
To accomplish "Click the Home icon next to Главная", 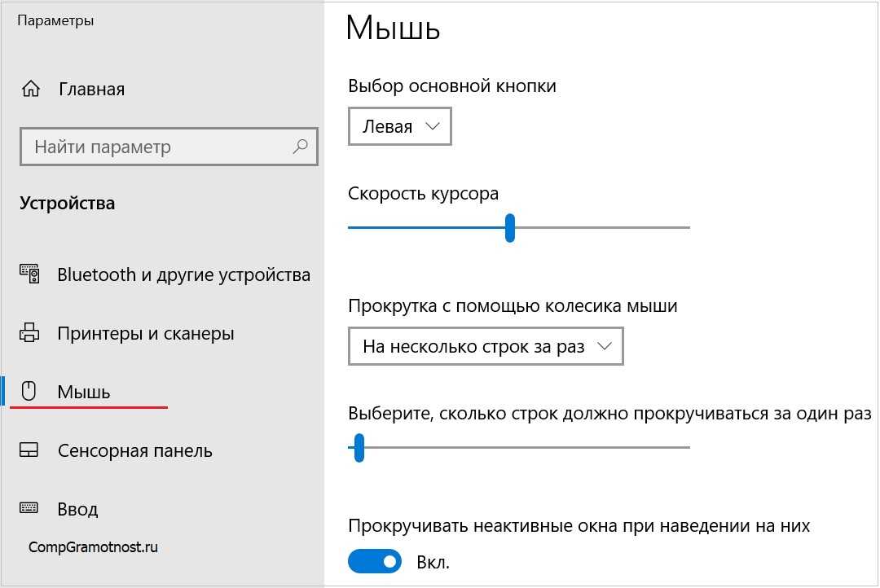I will coord(31,89).
